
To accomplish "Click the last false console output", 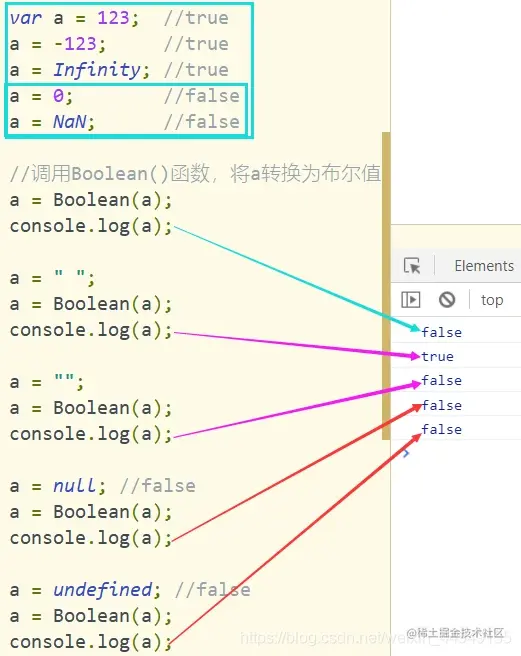I will 441,429.
